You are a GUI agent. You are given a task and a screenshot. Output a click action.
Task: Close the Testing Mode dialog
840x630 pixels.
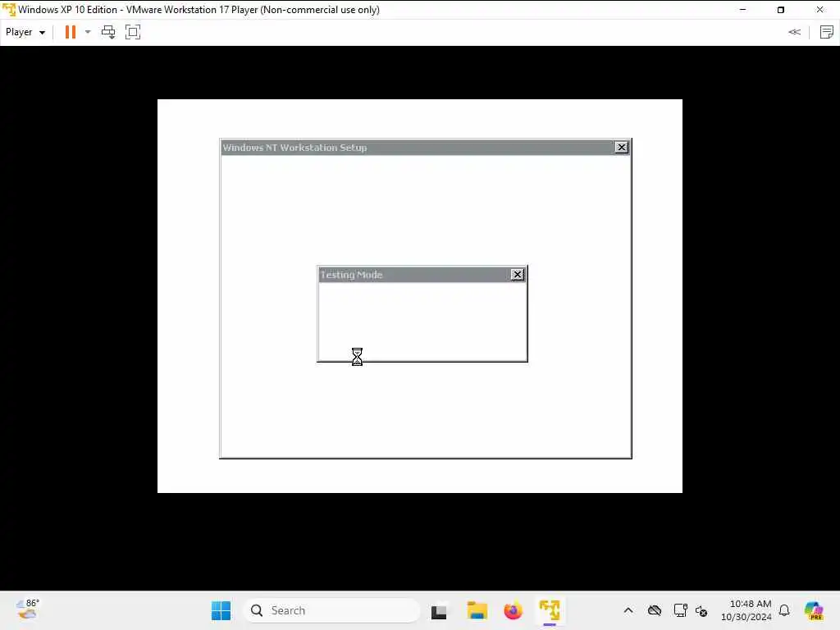pos(517,275)
